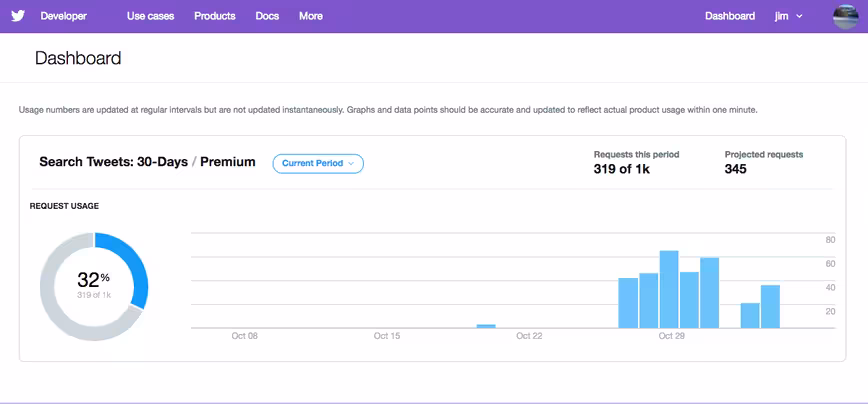
Task: Click the 32% center label of the donut
Action: (94, 280)
